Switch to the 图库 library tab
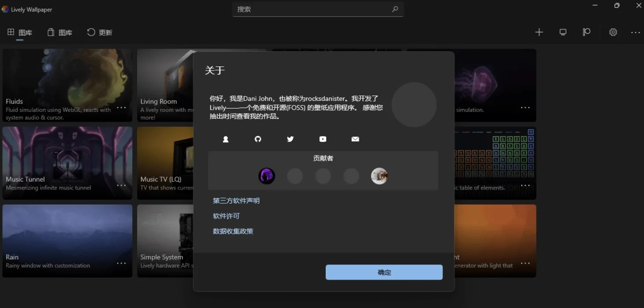This screenshot has width=644, height=308. pos(60,32)
